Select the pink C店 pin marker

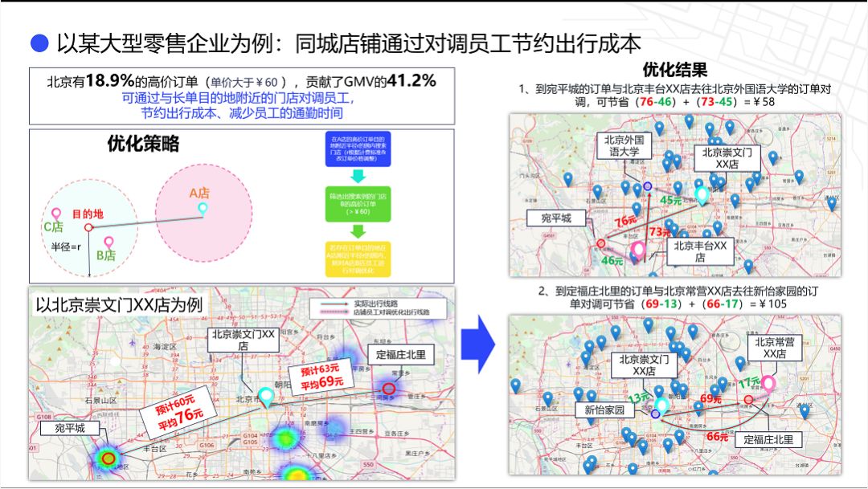click(56, 212)
